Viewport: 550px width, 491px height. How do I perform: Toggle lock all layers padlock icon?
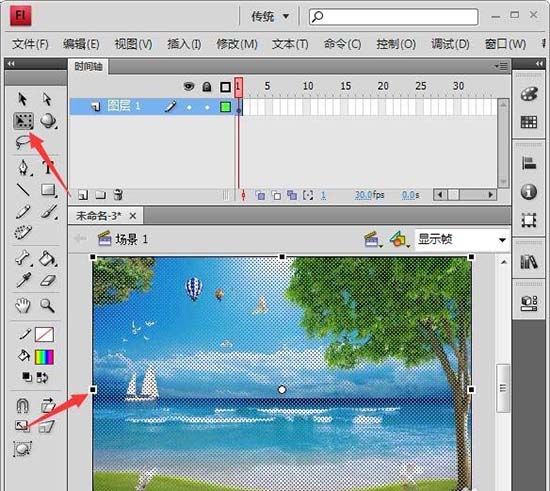click(207, 87)
